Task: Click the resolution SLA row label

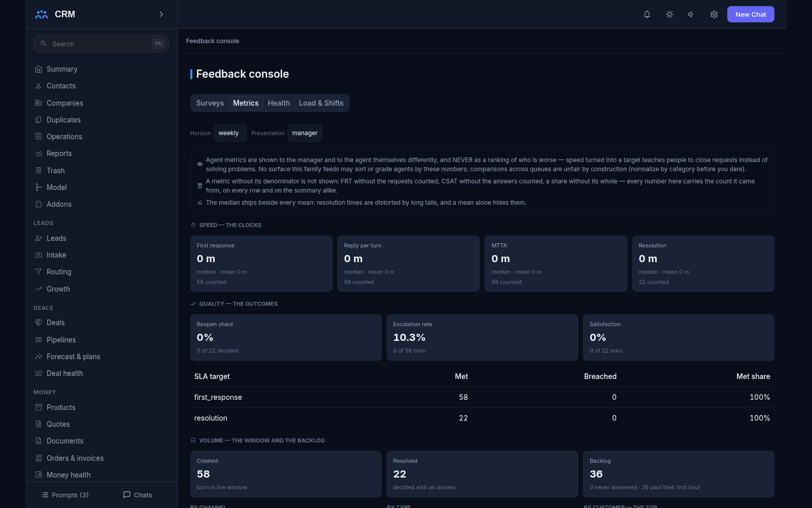Action: (211, 418)
